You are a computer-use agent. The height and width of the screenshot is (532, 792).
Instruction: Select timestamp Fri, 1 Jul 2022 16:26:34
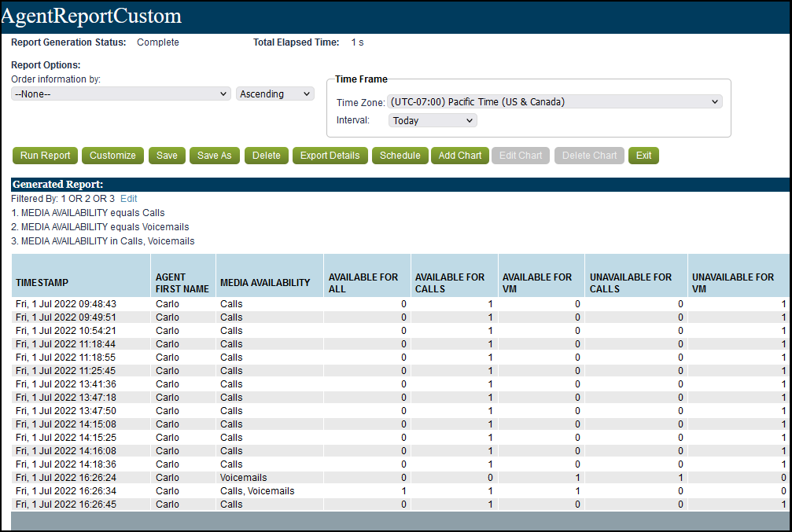click(x=66, y=491)
